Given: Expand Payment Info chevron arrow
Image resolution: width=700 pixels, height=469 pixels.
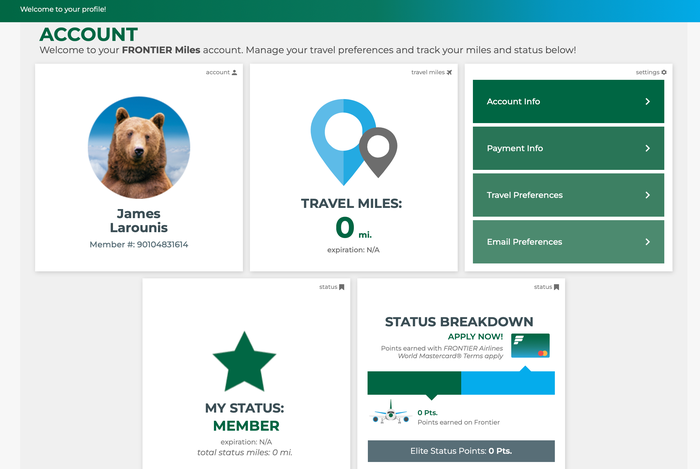Looking at the screenshot, I should point(647,148).
